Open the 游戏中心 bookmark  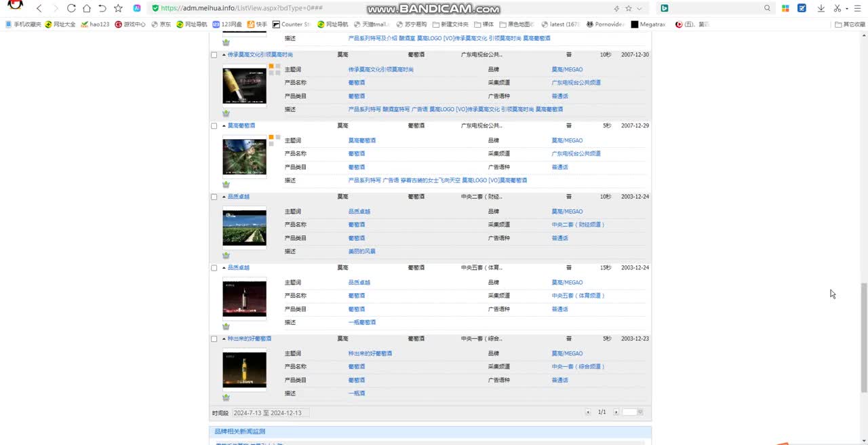click(130, 24)
